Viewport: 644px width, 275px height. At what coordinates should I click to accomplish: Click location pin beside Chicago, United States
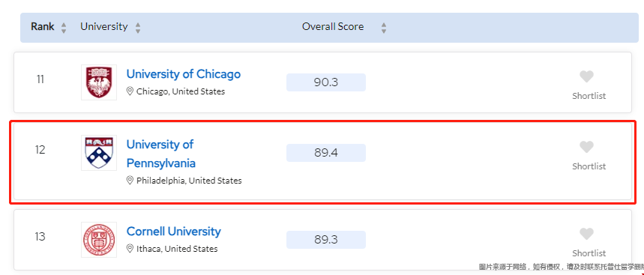pos(130,91)
